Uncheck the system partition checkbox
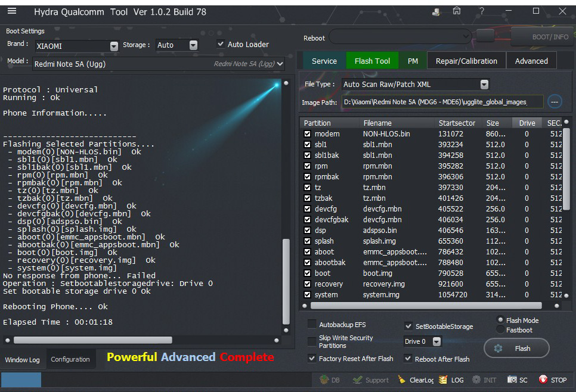 click(308, 295)
